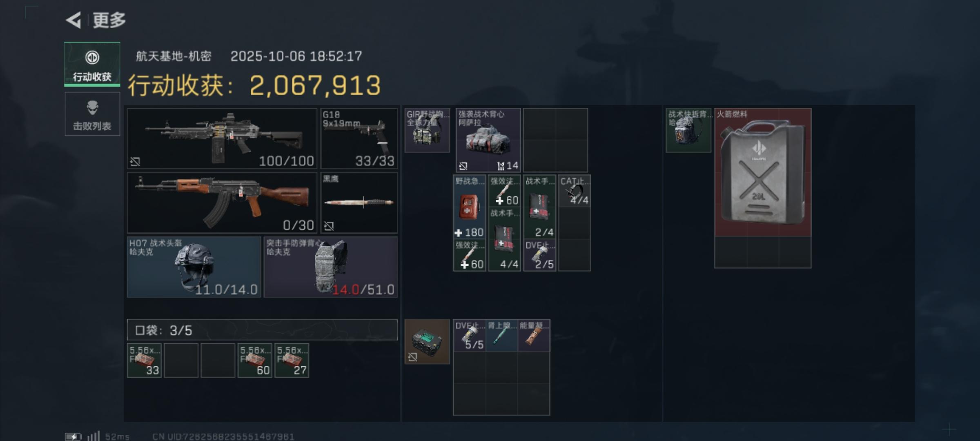The image size is (980, 441).
Task: Select the 火箭燃料 fuel canister
Action: tap(763, 172)
